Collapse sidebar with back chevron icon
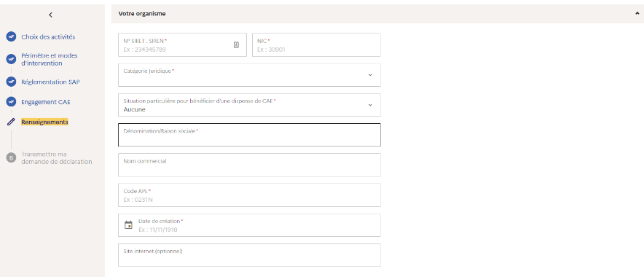 (x=50, y=15)
